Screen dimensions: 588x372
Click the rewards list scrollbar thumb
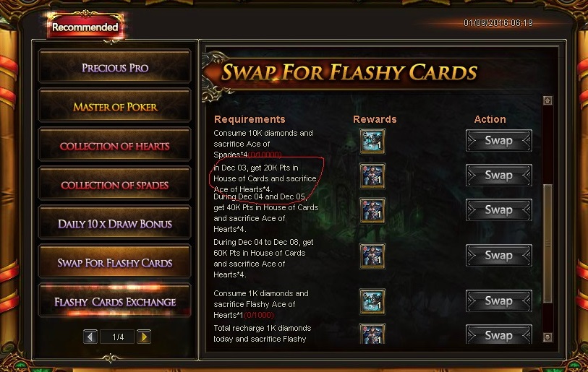[547, 243]
